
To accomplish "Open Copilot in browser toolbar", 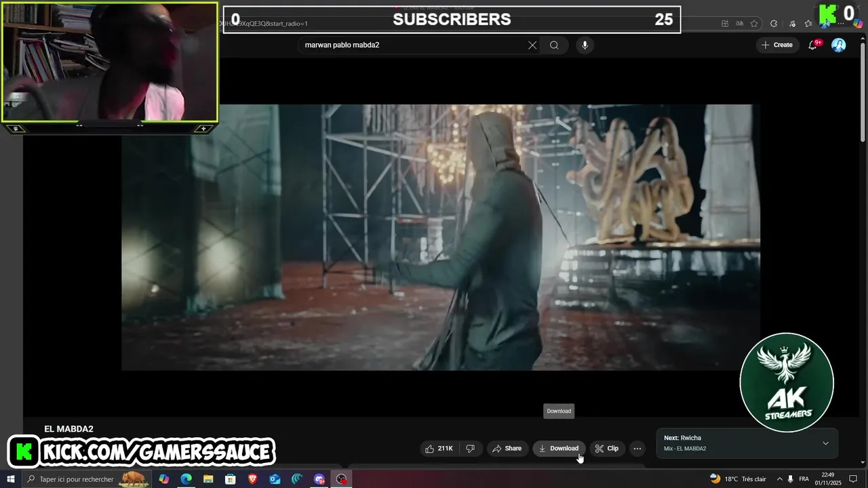I will (858, 24).
